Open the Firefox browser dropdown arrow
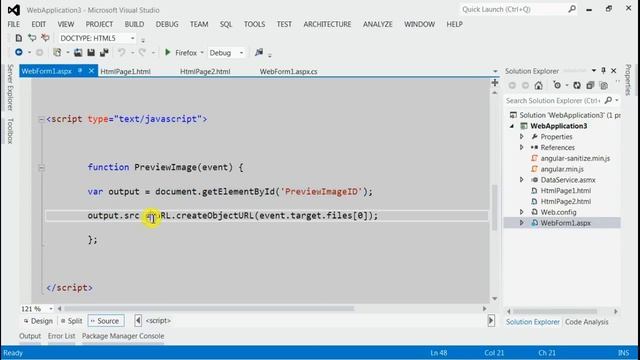The image size is (640, 360). [x=202, y=53]
